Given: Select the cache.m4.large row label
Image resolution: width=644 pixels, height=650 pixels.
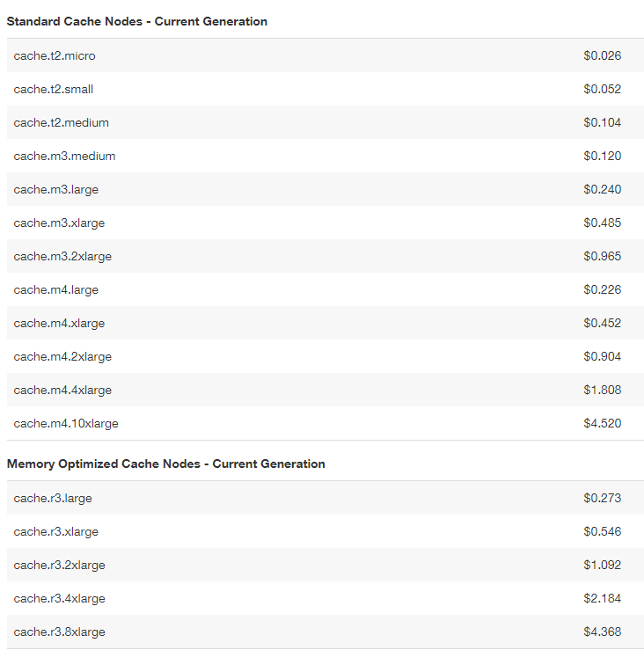Looking at the screenshot, I should point(56,289).
